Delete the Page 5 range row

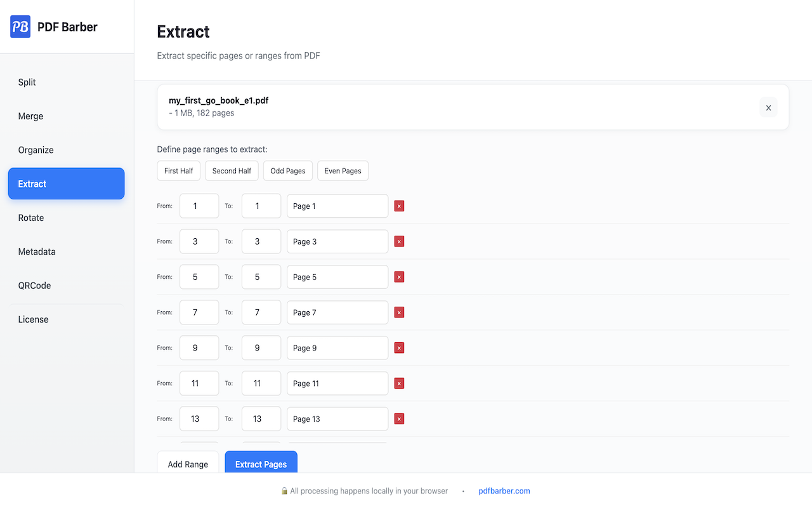398,277
